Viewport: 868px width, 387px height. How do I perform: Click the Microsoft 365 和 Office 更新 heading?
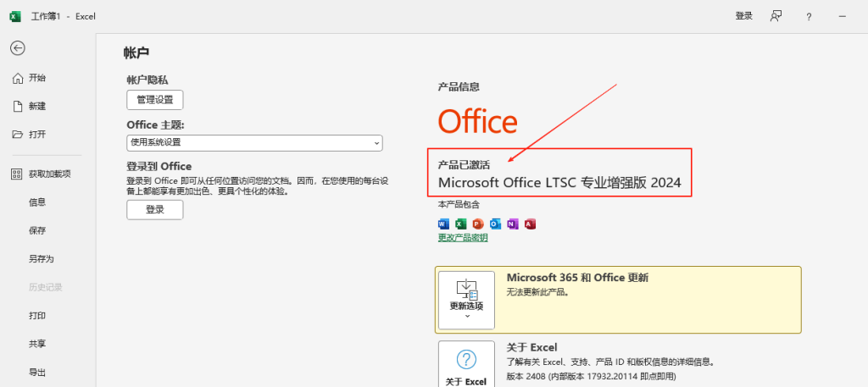[x=577, y=278]
